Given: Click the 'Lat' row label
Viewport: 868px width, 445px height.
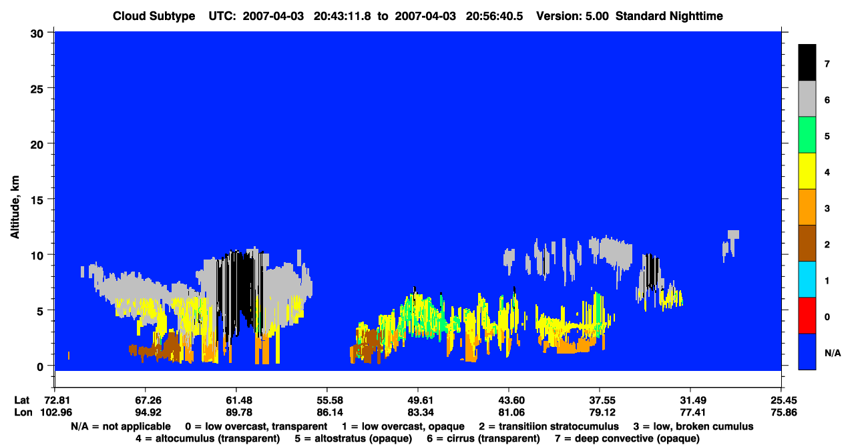Looking at the screenshot, I should [22, 400].
